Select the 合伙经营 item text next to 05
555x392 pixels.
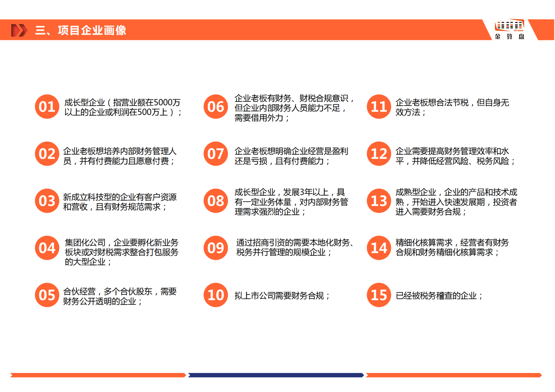tap(120, 296)
